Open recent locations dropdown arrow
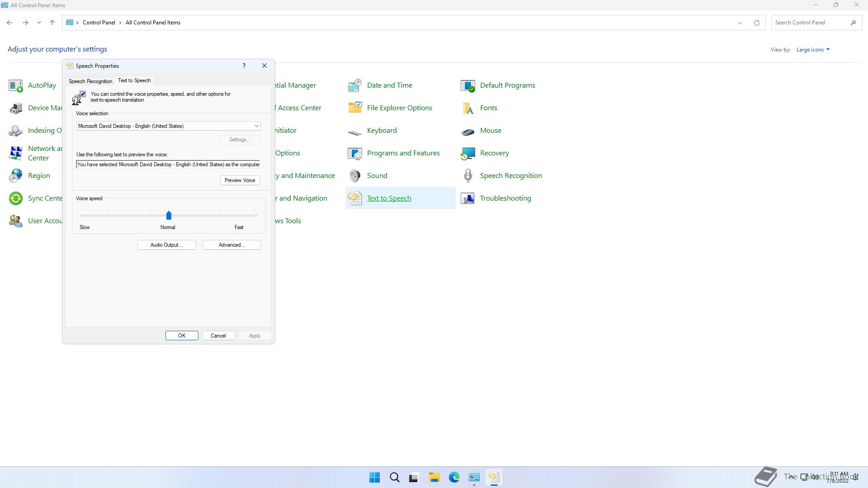Screen dimensions: 868x488 point(39,23)
